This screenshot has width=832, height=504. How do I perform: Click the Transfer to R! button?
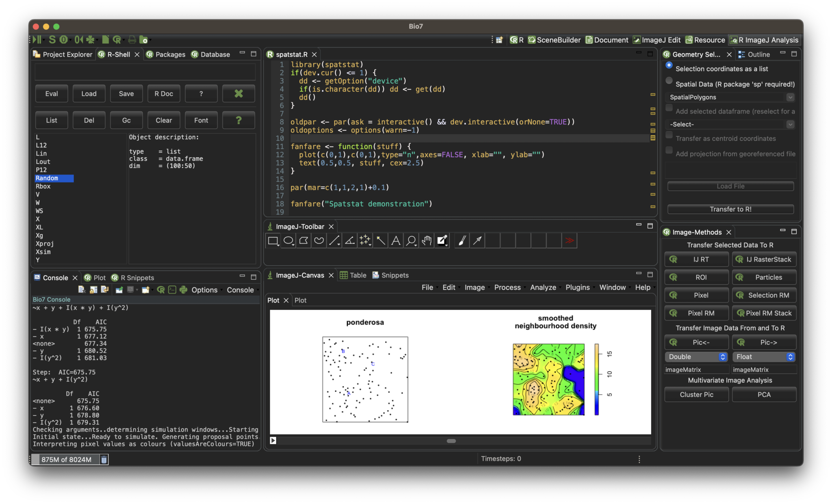coord(730,209)
